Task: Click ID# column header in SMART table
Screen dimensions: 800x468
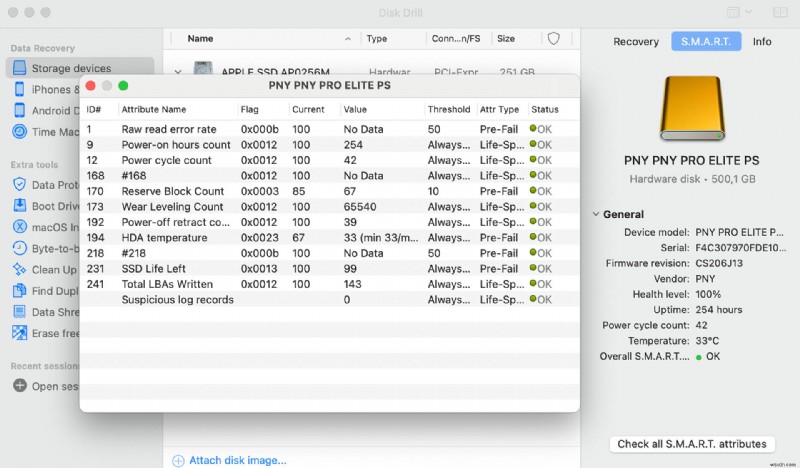Action: point(93,109)
